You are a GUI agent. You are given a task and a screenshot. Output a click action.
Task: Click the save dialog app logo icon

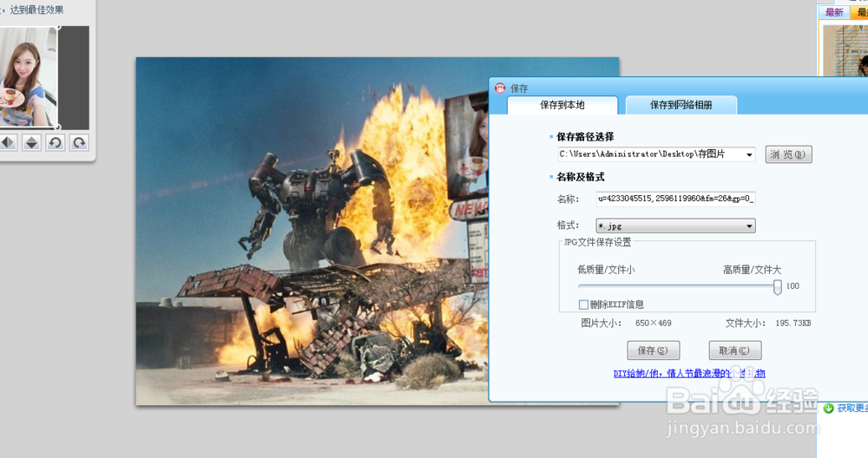click(x=501, y=88)
